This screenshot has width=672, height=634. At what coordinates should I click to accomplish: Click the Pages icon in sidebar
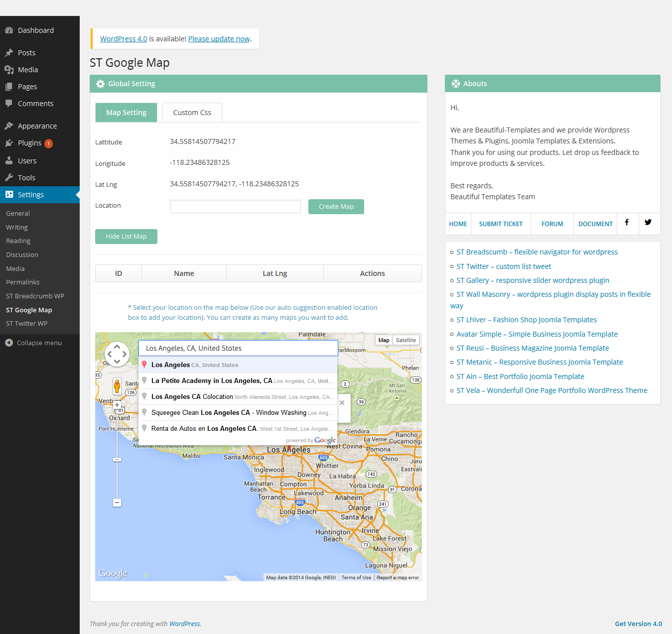[x=9, y=87]
